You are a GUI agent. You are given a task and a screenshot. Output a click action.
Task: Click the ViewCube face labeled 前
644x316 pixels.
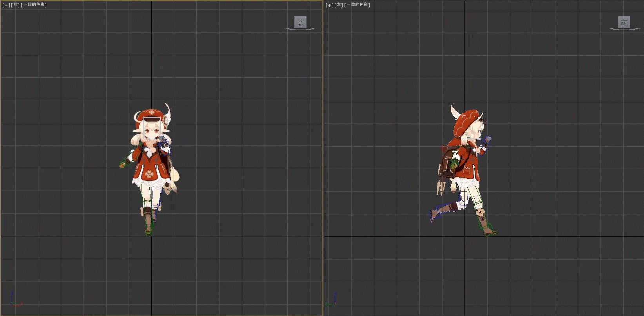300,22
